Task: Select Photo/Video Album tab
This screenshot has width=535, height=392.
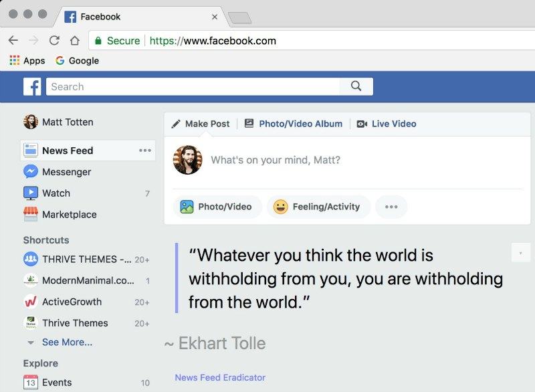Action: pyautogui.click(x=294, y=124)
